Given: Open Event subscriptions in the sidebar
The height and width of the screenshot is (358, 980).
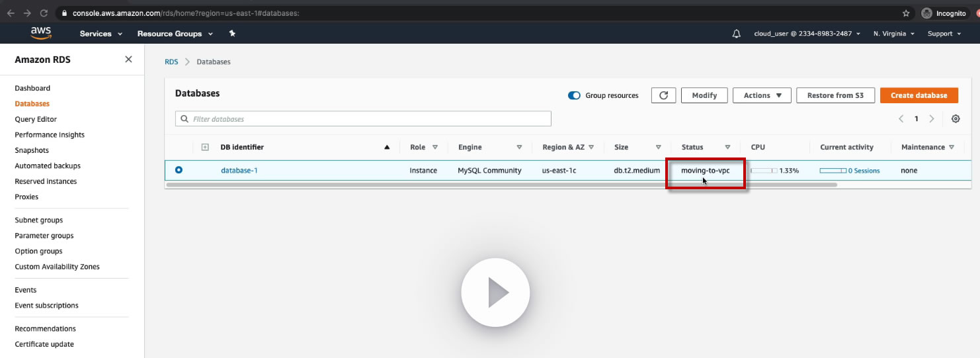Looking at the screenshot, I should pos(46,305).
